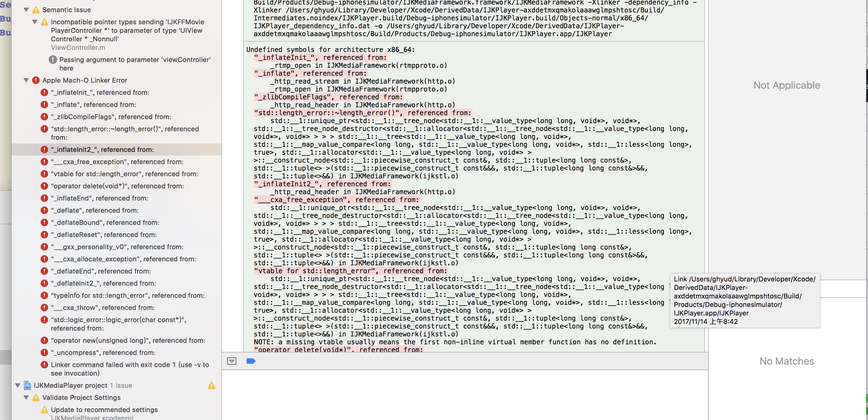The image size is (868, 420).
Task: Click the error icon beside "_inflateInit2_"
Action: [x=44, y=150]
